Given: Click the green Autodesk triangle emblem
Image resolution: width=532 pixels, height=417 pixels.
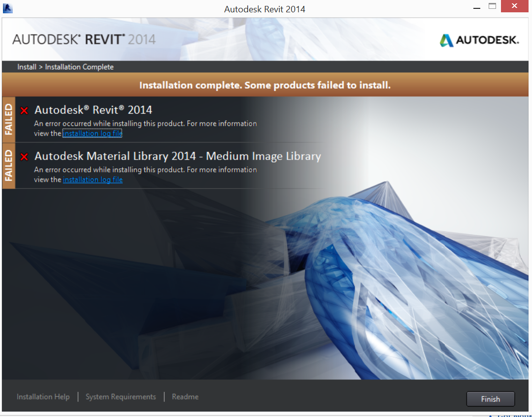Looking at the screenshot, I should [447, 39].
